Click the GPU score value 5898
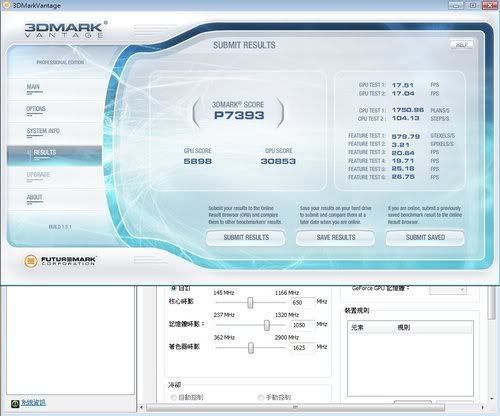The height and width of the screenshot is (416, 500). pos(198,161)
